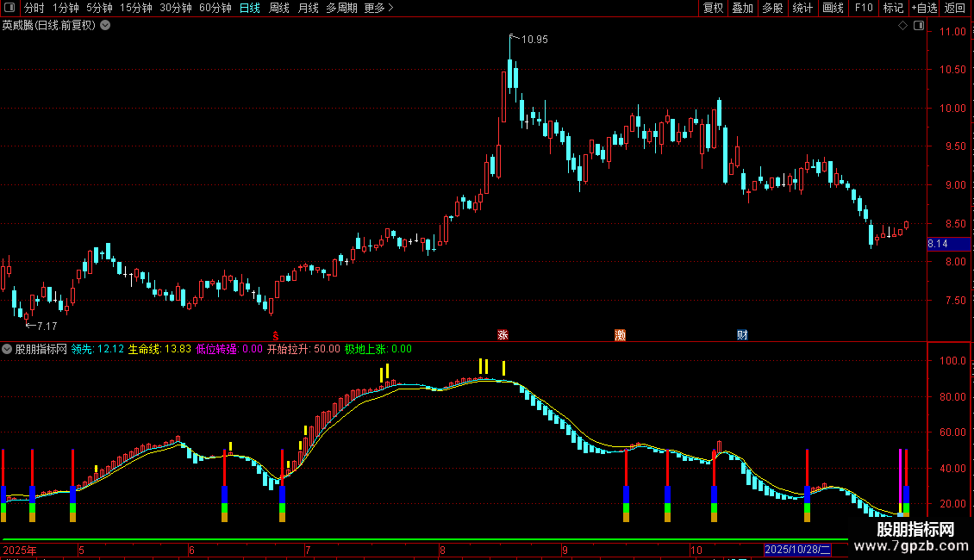Click the 2025/10/28/二 date marker
This screenshot has width=974, height=560.
pyautogui.click(x=797, y=550)
